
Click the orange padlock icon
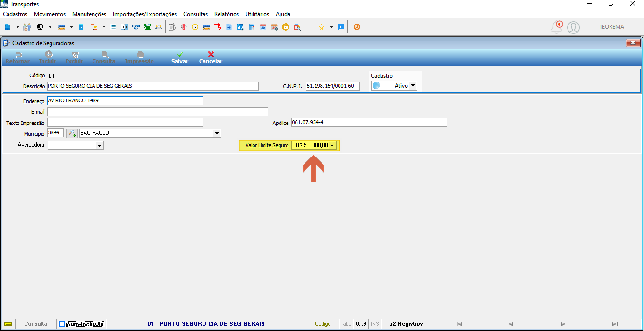(x=285, y=27)
